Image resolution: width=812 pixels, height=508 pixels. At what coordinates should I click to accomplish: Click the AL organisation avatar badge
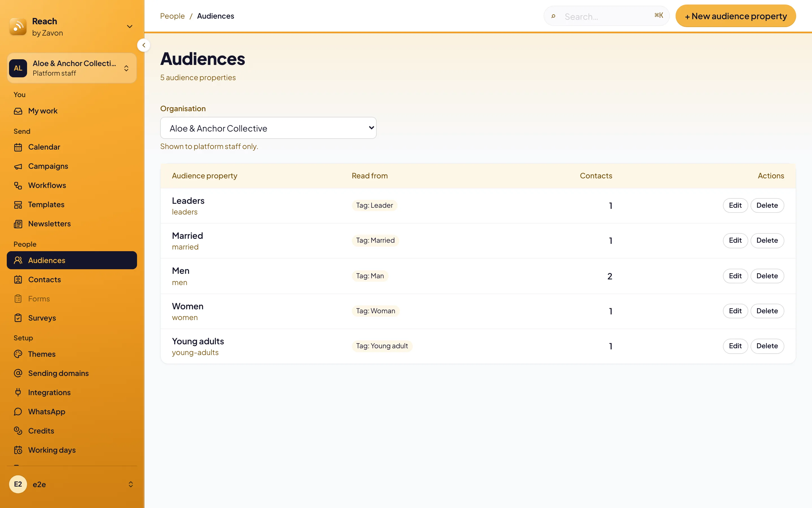tap(18, 68)
